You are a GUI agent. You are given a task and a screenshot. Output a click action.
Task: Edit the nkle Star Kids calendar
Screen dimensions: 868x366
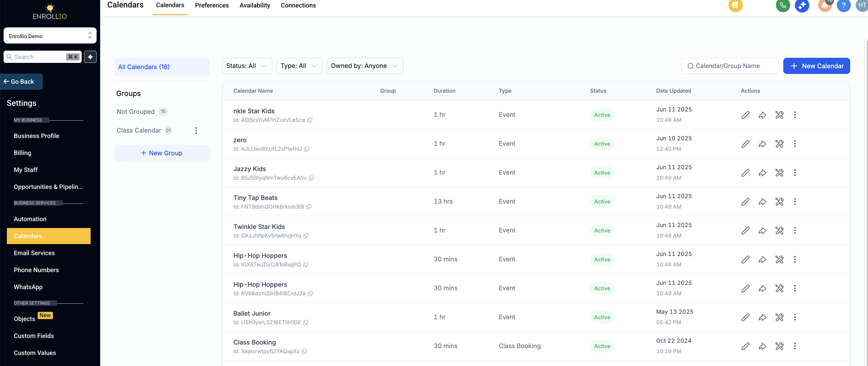(745, 115)
